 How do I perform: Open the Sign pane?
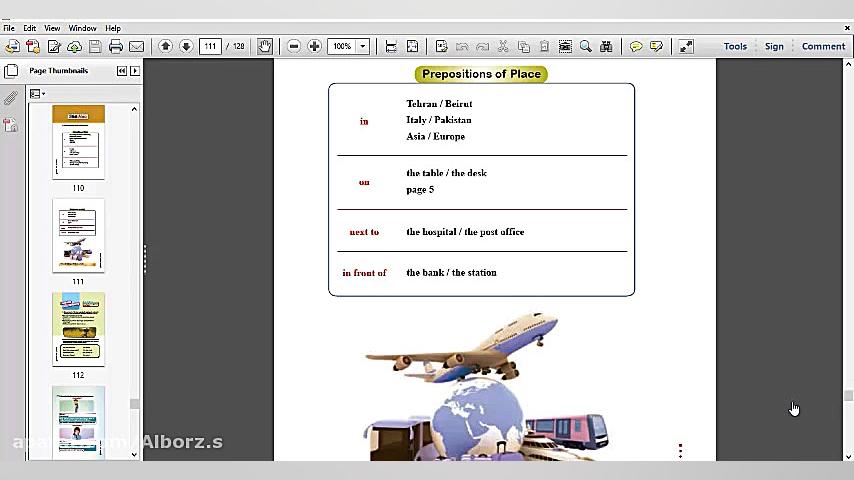774,46
